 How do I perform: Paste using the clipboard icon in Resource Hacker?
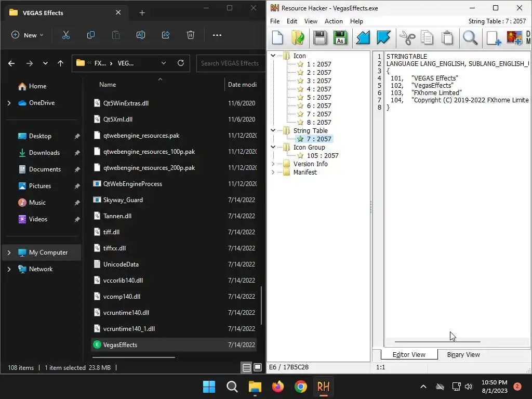(447, 37)
